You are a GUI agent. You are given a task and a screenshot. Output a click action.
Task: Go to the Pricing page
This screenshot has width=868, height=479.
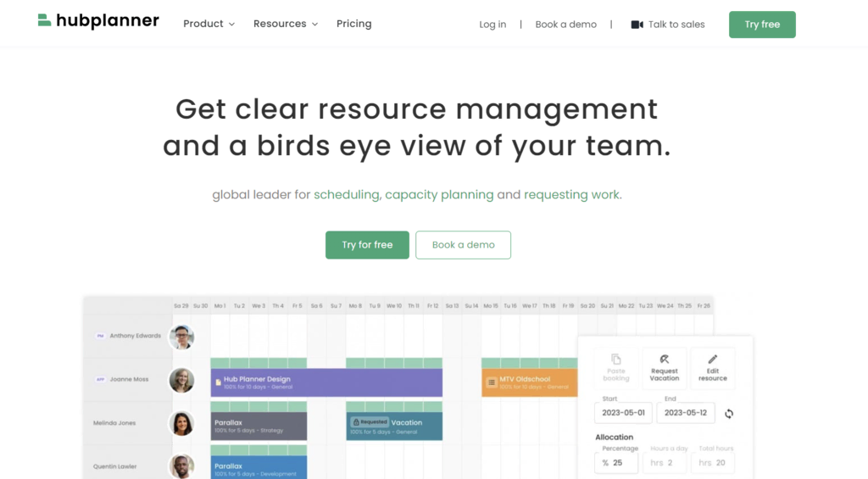[x=353, y=24]
